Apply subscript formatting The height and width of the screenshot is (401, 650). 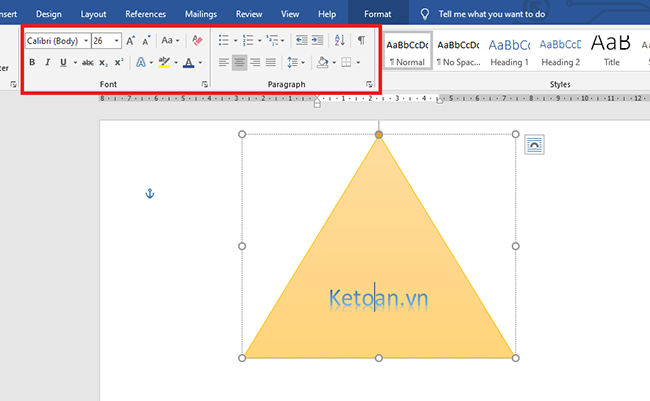pyautogui.click(x=103, y=63)
